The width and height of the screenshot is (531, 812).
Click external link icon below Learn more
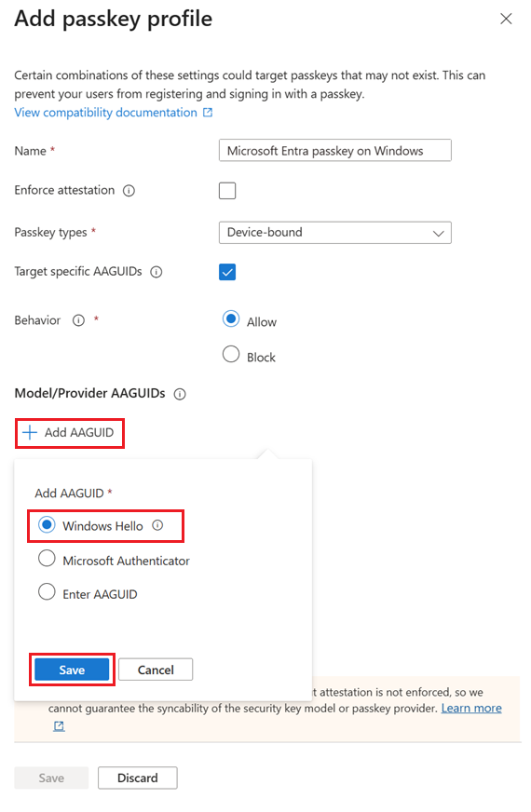coord(59,726)
